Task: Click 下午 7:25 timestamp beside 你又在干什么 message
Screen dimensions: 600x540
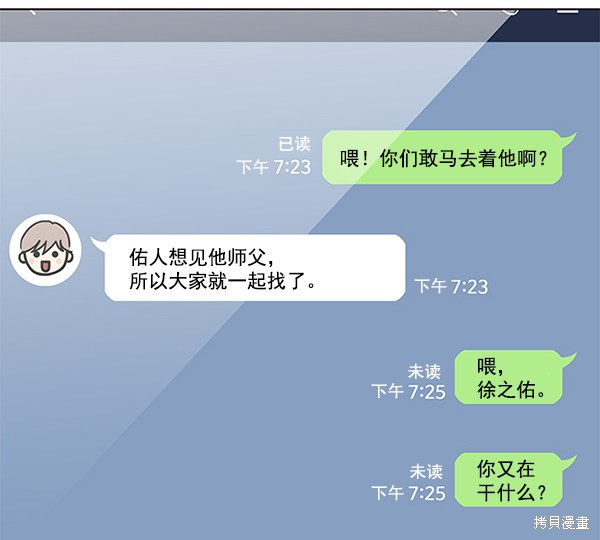Action: (x=409, y=493)
